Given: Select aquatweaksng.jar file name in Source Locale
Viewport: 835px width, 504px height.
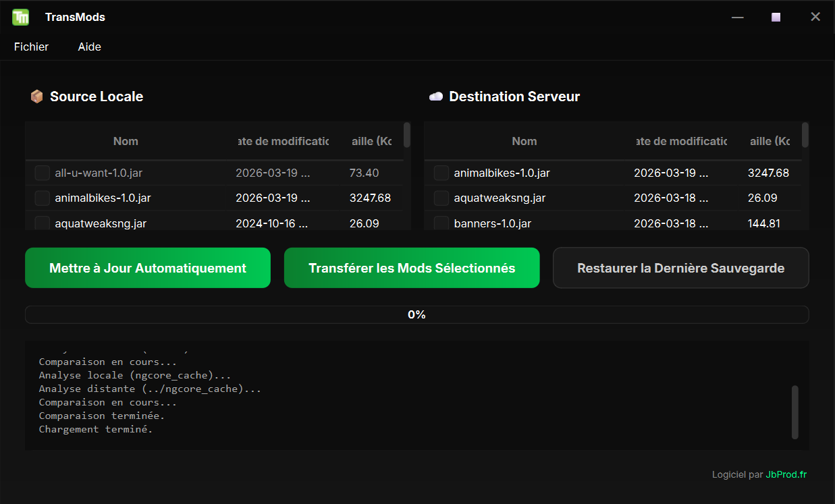Looking at the screenshot, I should [x=101, y=223].
